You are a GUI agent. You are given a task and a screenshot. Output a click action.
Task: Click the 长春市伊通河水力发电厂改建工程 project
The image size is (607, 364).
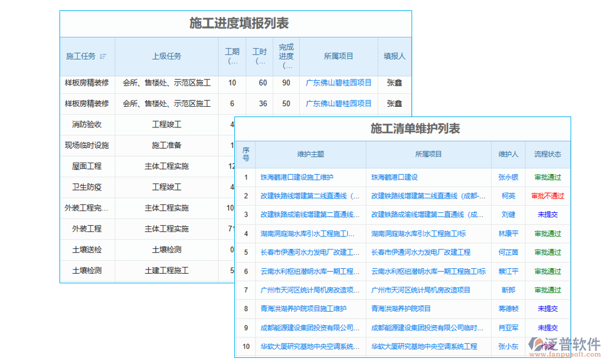pyautogui.click(x=427, y=252)
